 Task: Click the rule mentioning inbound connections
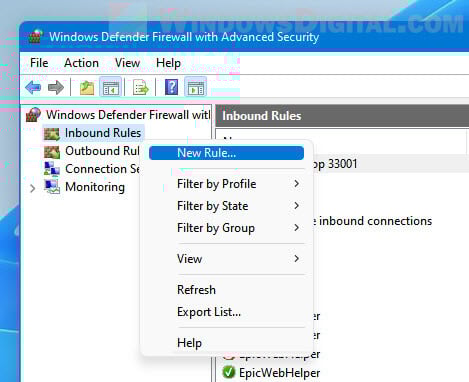[372, 221]
